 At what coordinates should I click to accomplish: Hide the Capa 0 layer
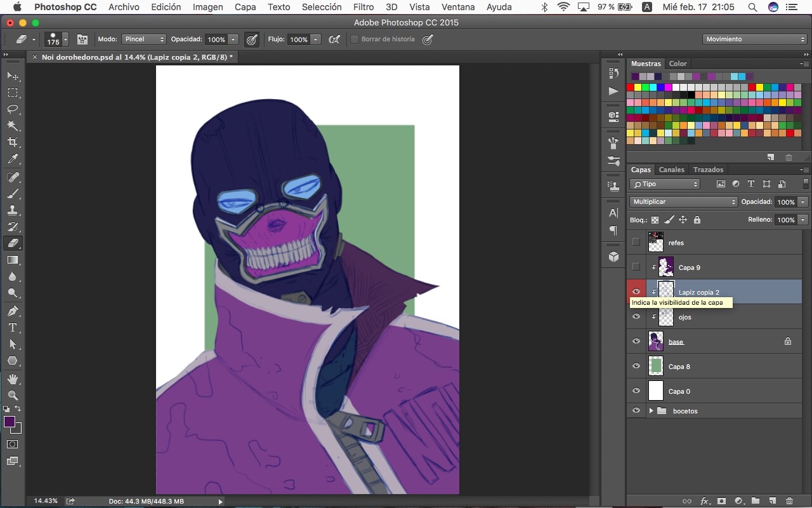tap(636, 391)
